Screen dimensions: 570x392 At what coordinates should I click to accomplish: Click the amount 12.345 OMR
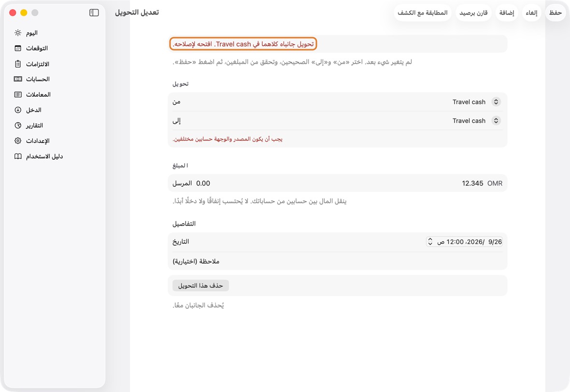tap(482, 183)
